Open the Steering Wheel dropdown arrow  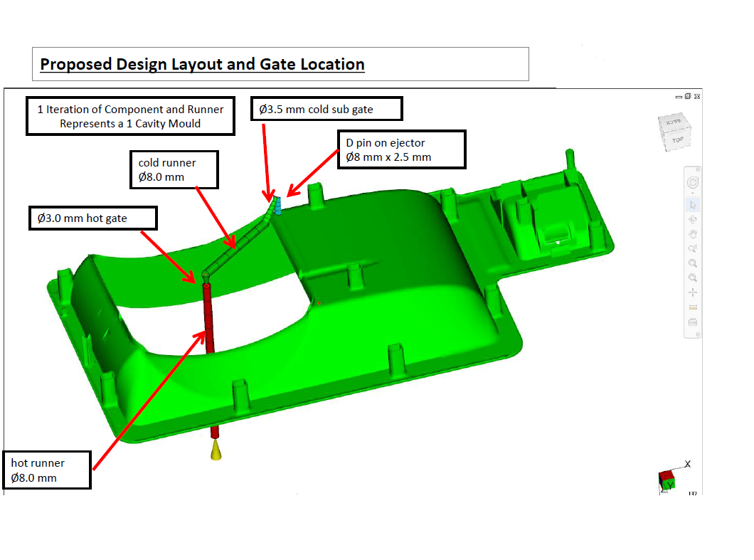(693, 193)
